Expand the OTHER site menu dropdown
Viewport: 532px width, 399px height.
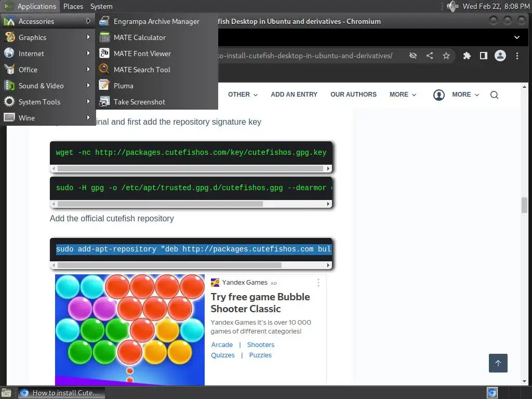243,95
